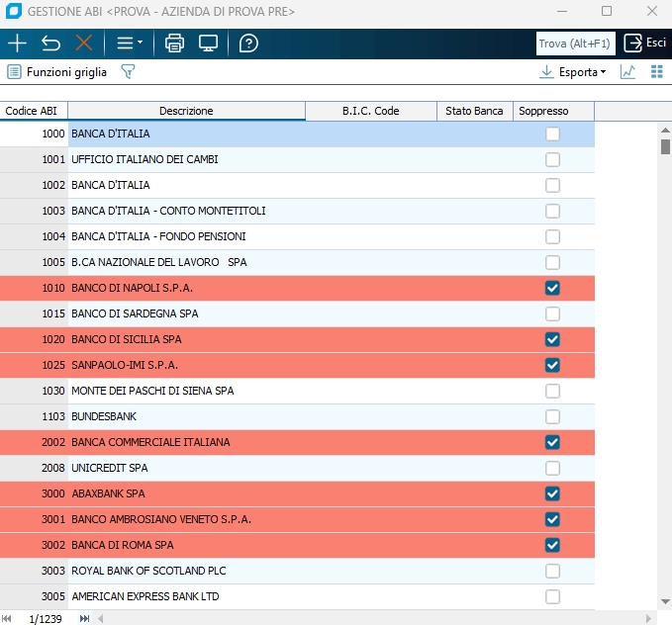Open the hamburger menu dropdown in toolbar
The image size is (672, 625).
click(130, 44)
